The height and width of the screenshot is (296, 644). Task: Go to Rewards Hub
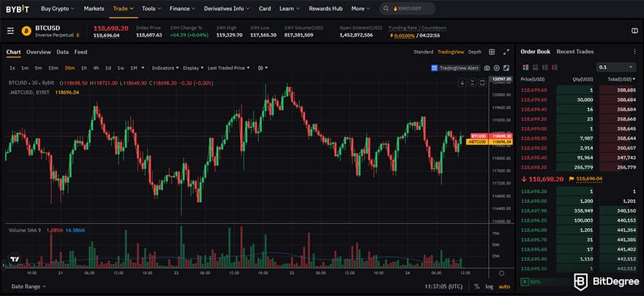(x=326, y=8)
